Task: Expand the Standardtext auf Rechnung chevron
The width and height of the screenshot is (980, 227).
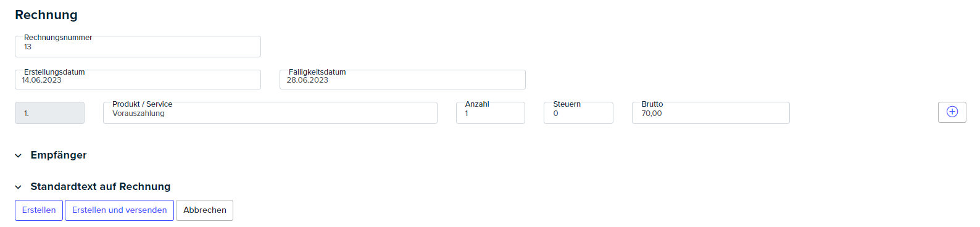Action: pos(18,187)
